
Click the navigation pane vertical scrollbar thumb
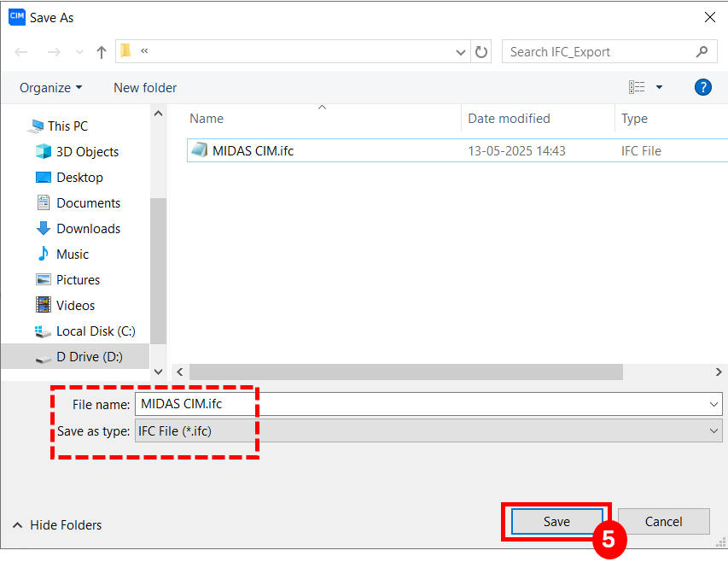tap(159, 272)
